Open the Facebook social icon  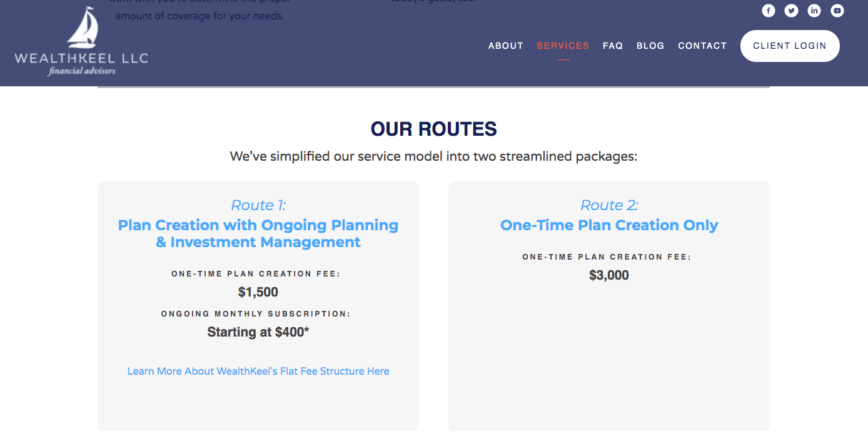769,11
